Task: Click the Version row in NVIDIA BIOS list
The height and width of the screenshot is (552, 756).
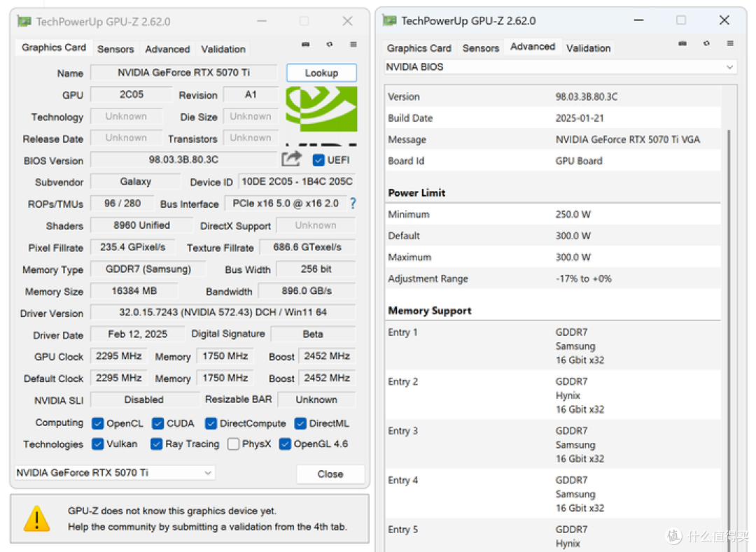Action: pyautogui.click(x=553, y=97)
